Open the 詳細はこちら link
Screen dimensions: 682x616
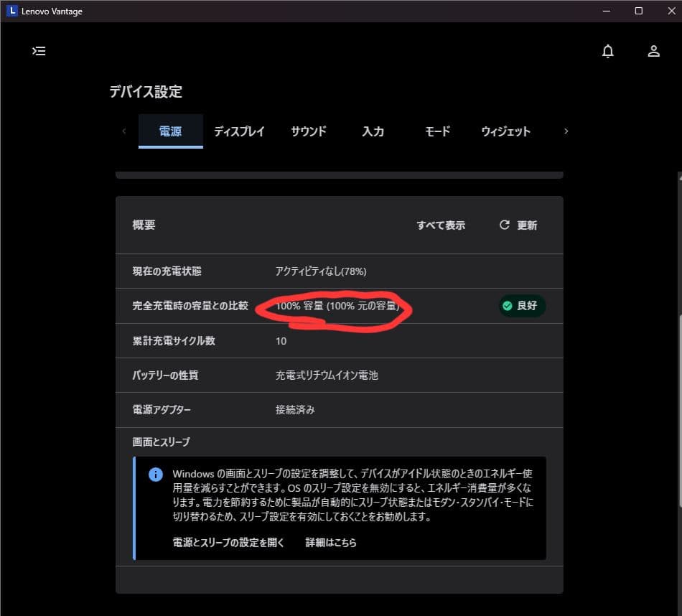coord(331,543)
